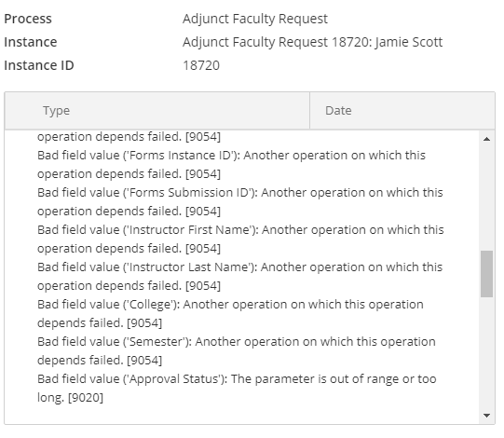
Task: Click scrollbar track above the thumb
Action: 486,198
